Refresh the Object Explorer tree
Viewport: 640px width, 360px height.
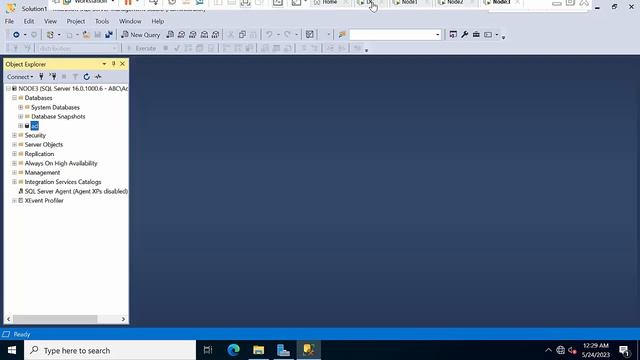point(87,76)
